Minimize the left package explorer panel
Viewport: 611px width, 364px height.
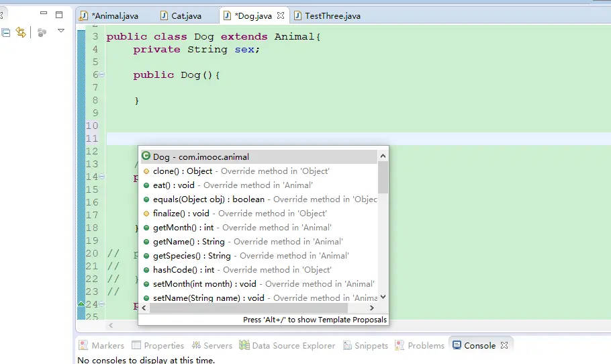tap(44, 14)
